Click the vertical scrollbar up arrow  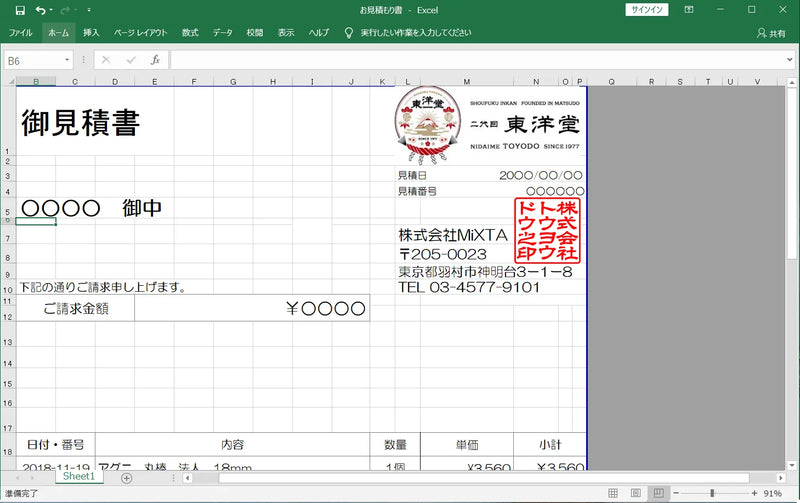point(792,82)
